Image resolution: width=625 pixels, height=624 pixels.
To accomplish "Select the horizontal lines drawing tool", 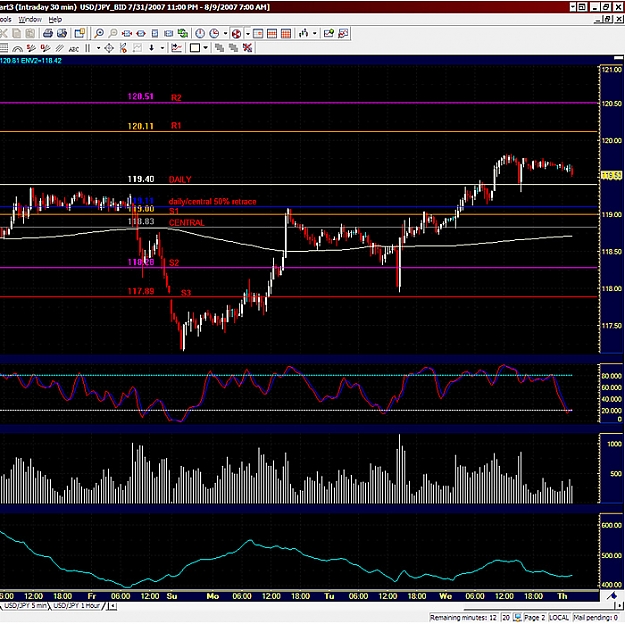I will point(4,48).
